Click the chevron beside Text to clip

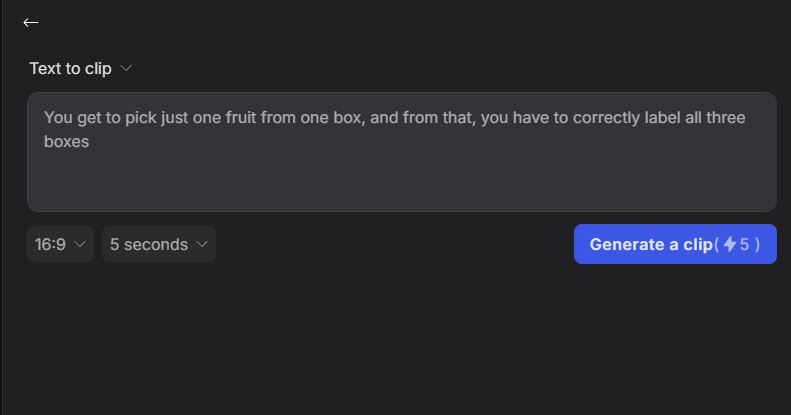point(126,68)
